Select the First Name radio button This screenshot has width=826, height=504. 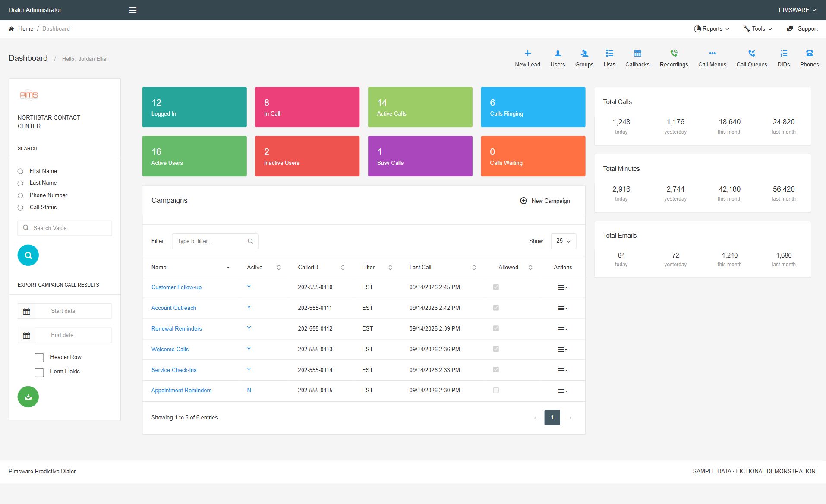click(x=20, y=171)
